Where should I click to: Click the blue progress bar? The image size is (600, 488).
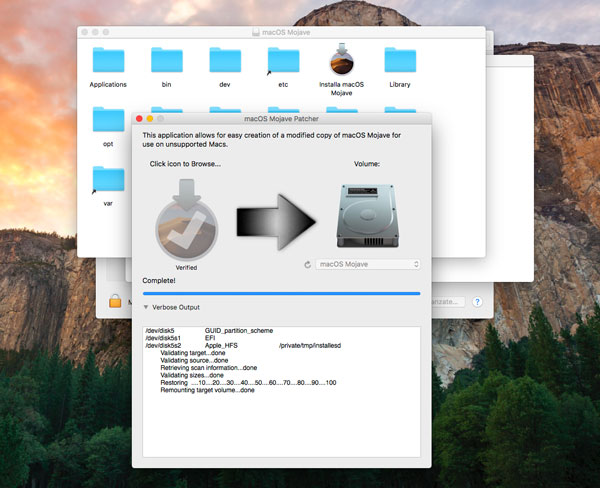point(281,294)
